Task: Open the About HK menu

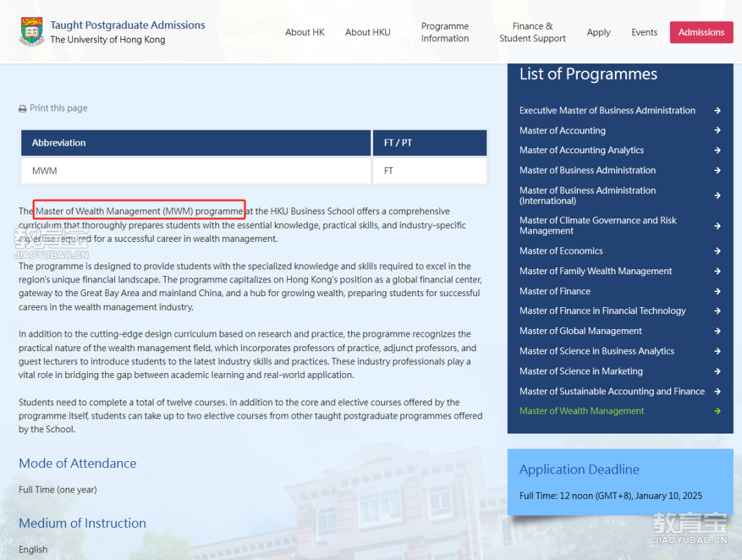Action: (305, 32)
